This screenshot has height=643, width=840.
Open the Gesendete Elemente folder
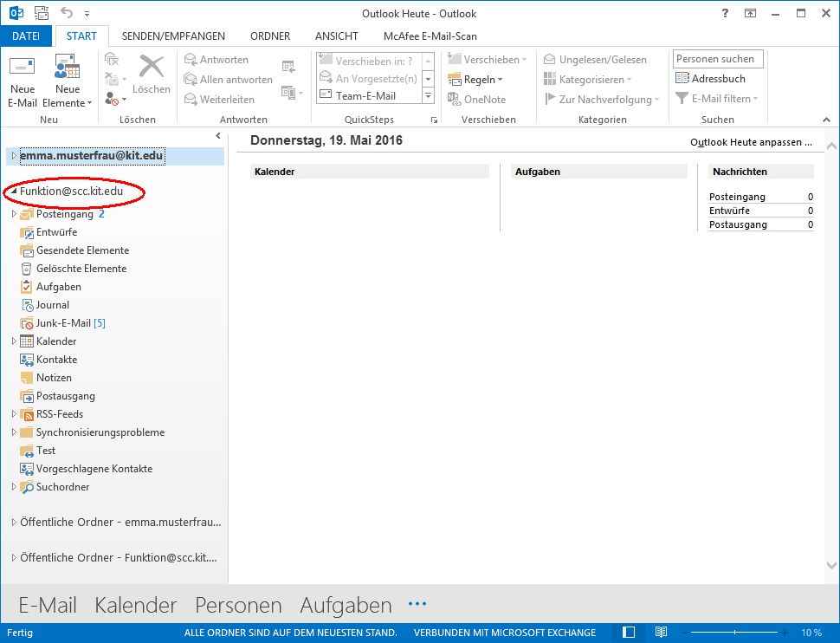(x=82, y=250)
